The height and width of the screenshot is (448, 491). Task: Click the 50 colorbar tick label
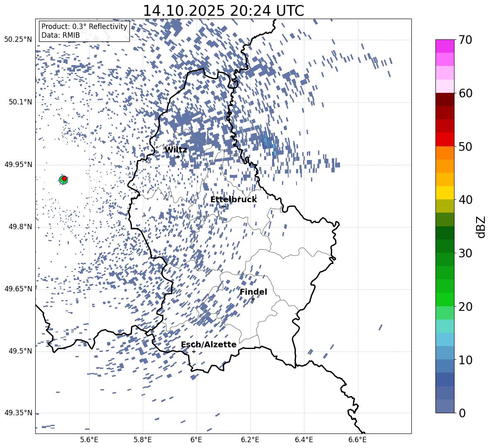click(x=465, y=147)
